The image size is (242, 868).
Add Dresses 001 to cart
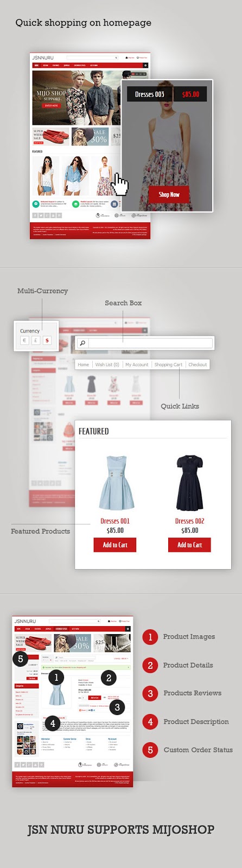pyautogui.click(x=115, y=545)
